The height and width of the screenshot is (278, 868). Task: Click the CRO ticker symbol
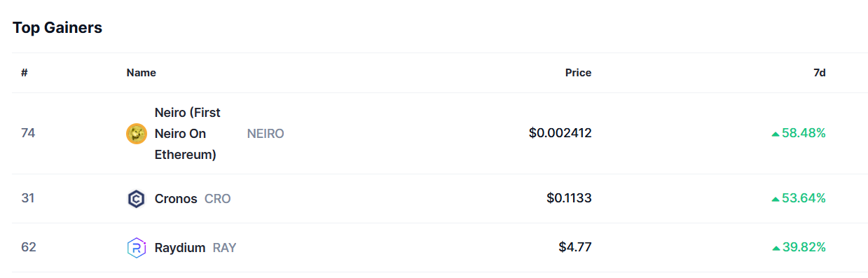(218, 199)
